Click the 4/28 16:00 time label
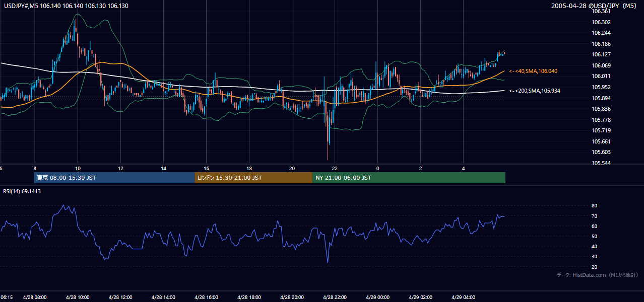 (x=206, y=297)
